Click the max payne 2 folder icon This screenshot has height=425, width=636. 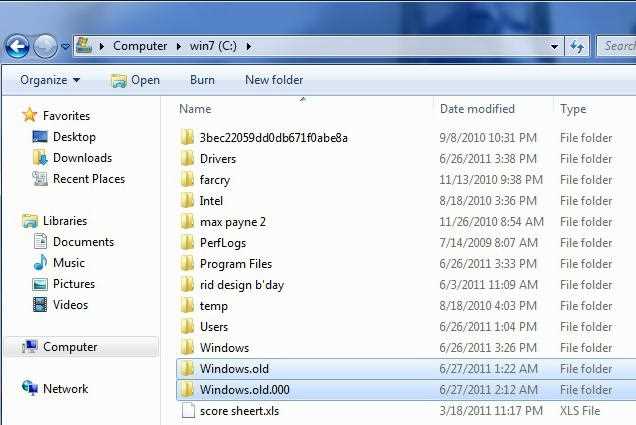[187, 221]
